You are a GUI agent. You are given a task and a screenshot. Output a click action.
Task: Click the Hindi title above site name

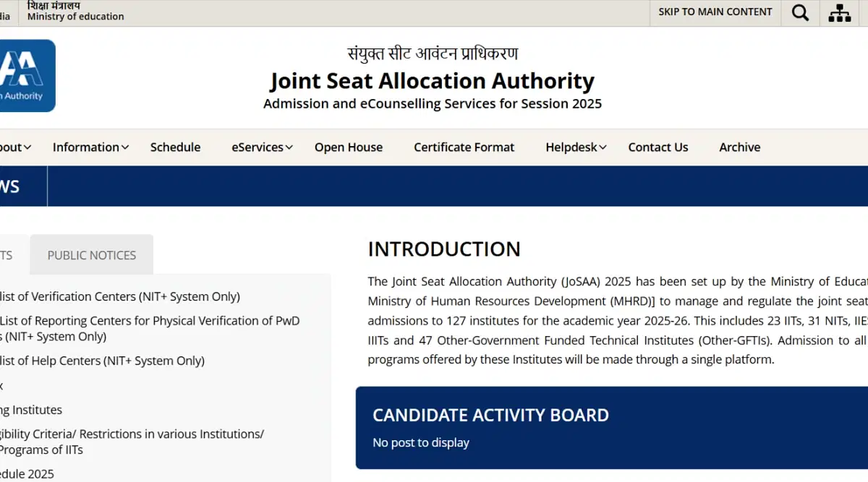coord(433,53)
